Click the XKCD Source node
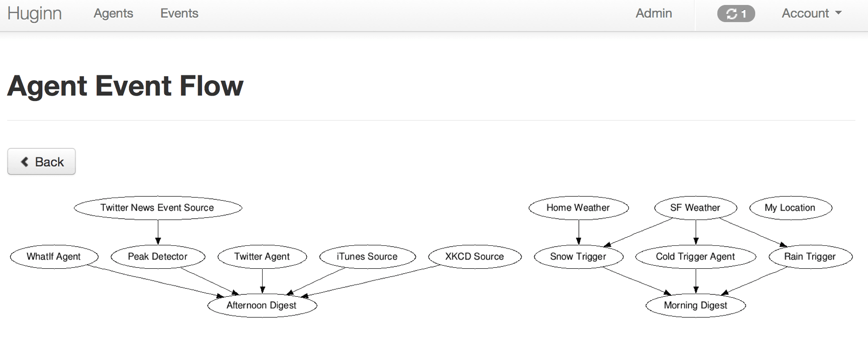The width and height of the screenshot is (868, 340). coord(475,257)
